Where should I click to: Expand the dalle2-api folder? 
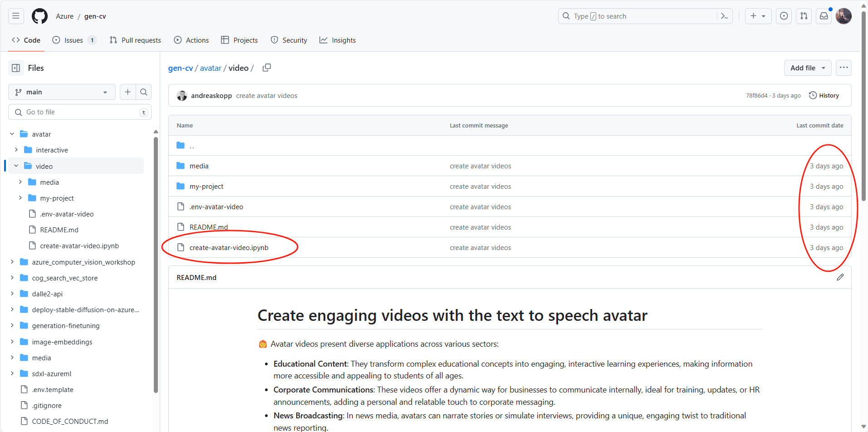point(12,294)
